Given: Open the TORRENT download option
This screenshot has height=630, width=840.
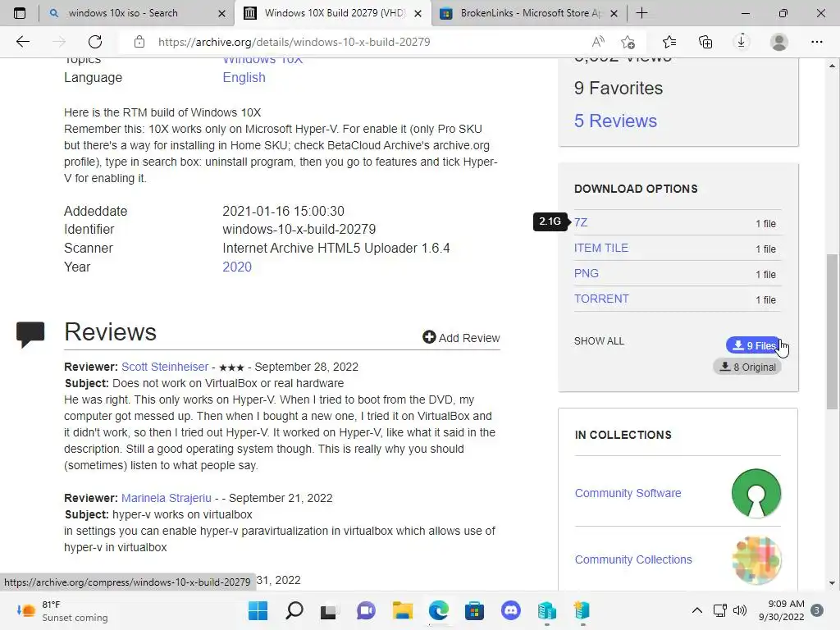Looking at the screenshot, I should pyautogui.click(x=601, y=299).
